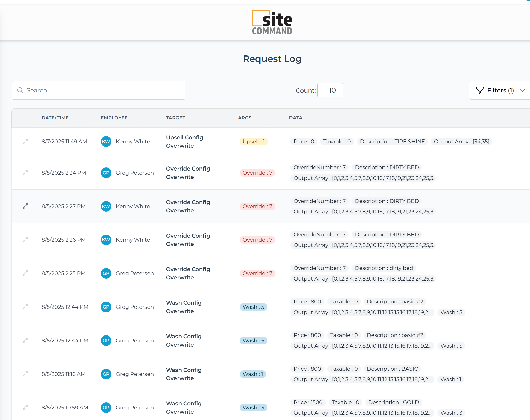Expand the 8/5/2025 11:16 AM row
This screenshot has height=420, width=530.
[x=25, y=374]
